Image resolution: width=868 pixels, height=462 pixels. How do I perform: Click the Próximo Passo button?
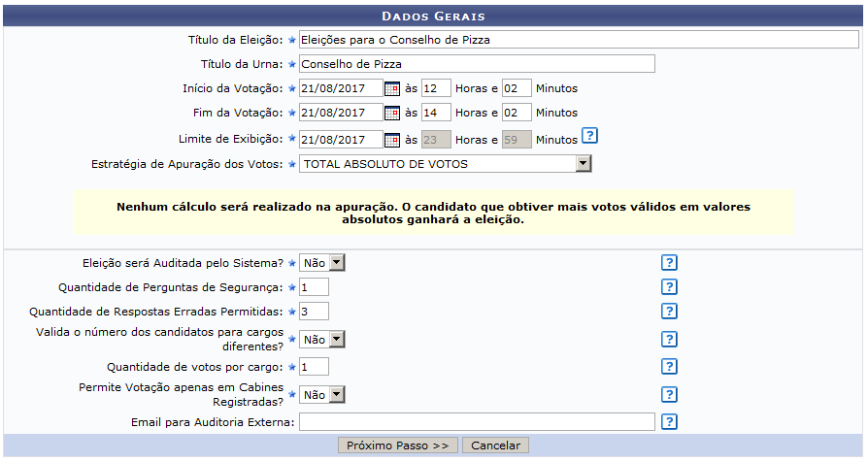point(398,445)
